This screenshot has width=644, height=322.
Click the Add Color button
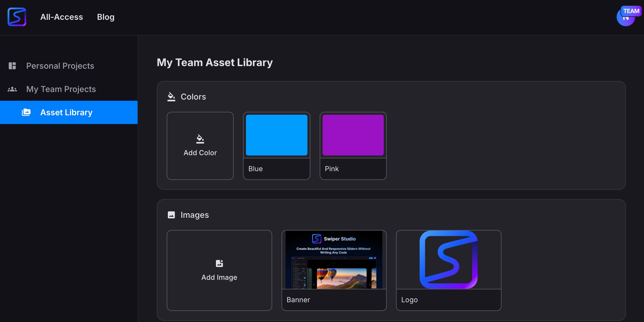coord(200,146)
